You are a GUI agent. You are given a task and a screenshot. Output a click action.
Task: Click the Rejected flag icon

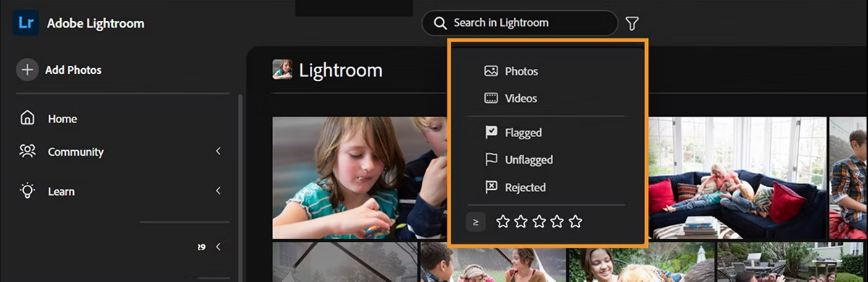tap(491, 187)
